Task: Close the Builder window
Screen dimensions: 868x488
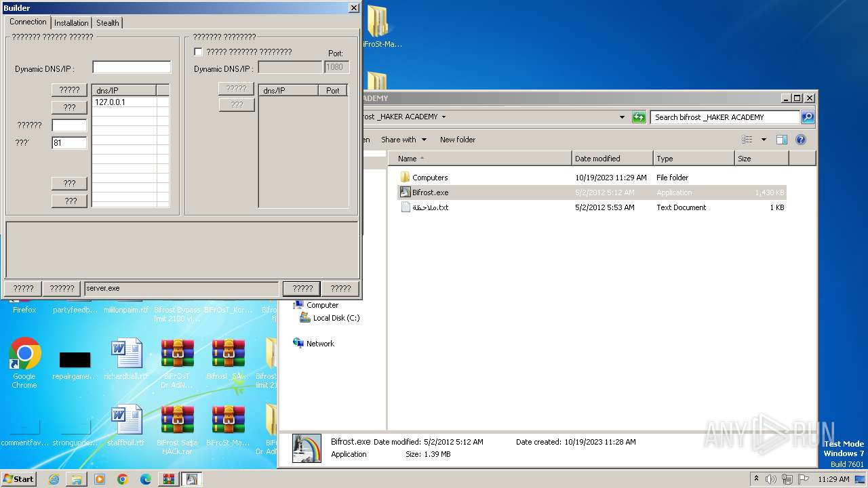Action: (x=353, y=7)
